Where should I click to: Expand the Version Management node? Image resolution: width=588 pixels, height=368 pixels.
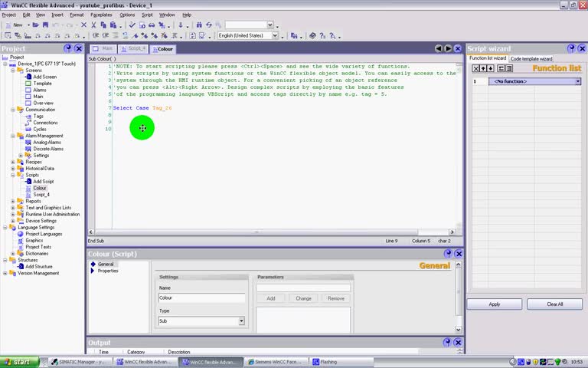click(x=5, y=274)
